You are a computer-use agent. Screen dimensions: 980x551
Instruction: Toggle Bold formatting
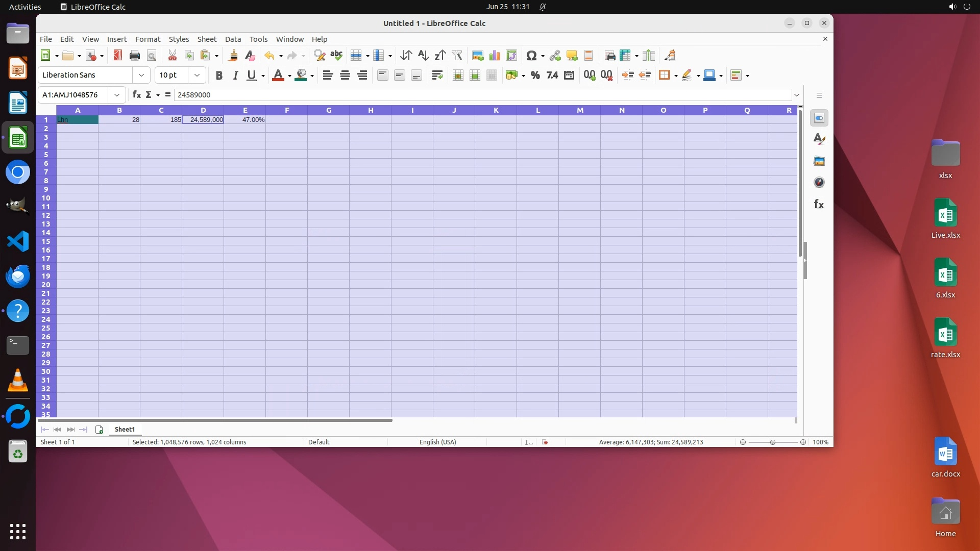219,76
